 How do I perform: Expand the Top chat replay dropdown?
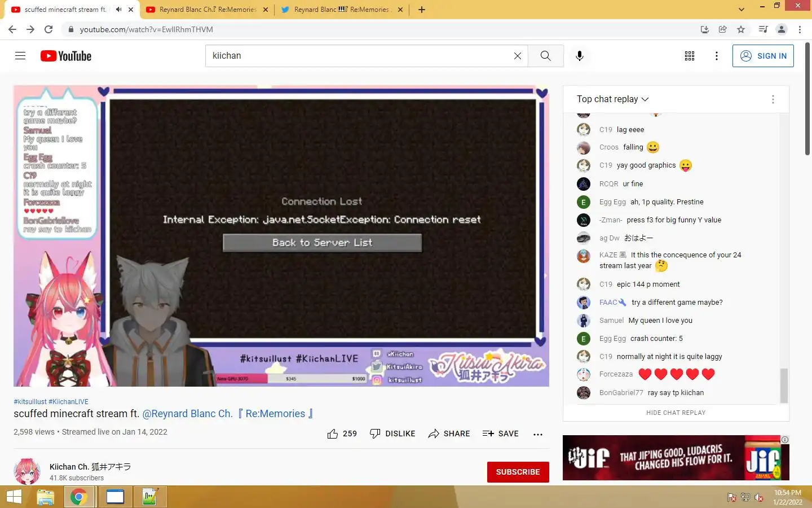pyautogui.click(x=612, y=99)
